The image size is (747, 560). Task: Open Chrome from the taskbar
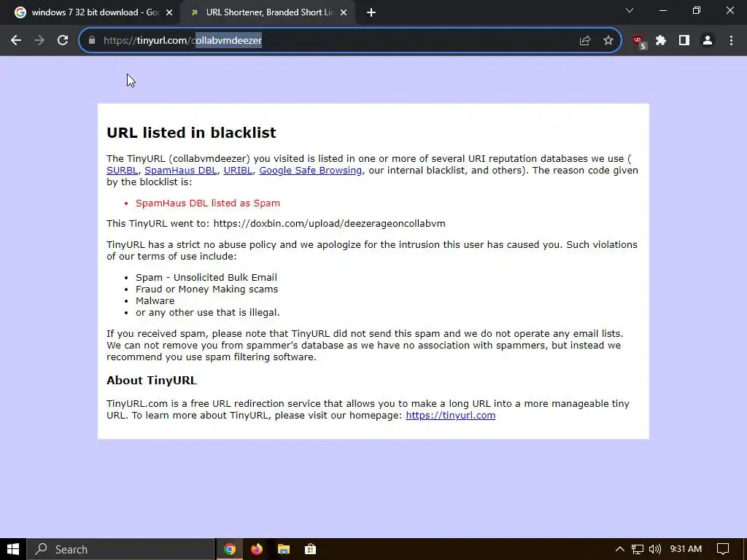[230, 549]
